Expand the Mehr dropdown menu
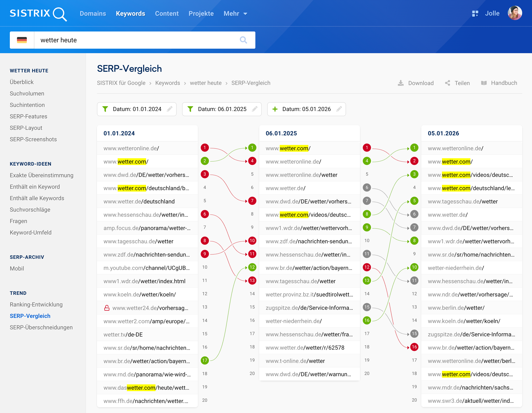 tap(235, 14)
